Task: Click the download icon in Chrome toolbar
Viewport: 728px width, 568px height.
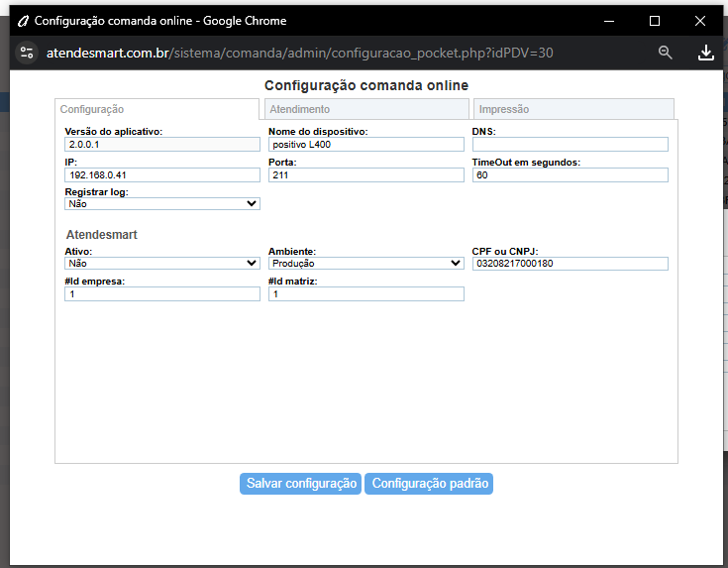Action: (x=706, y=53)
